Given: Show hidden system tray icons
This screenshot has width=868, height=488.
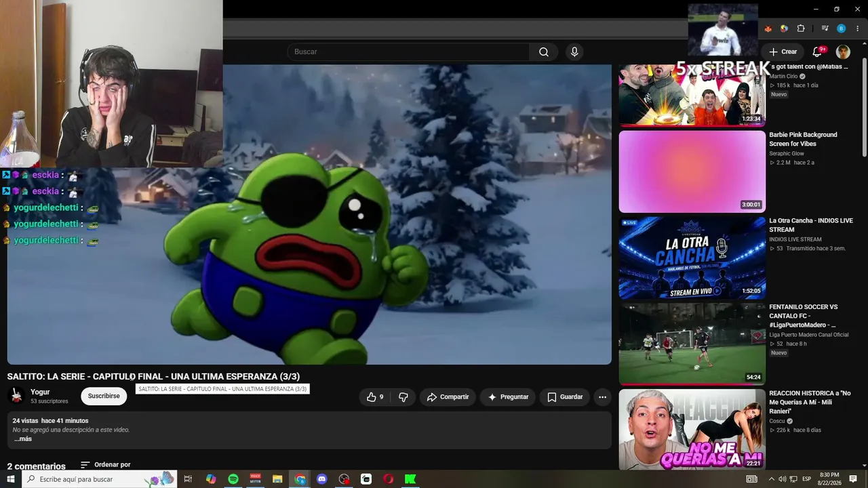Looking at the screenshot, I should (771, 479).
